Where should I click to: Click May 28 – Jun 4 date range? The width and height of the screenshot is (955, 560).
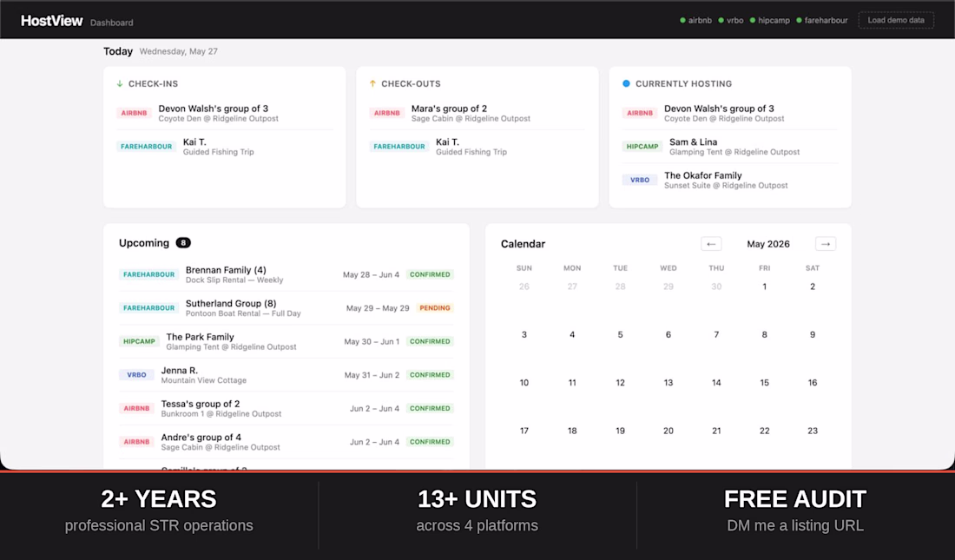[x=371, y=275]
